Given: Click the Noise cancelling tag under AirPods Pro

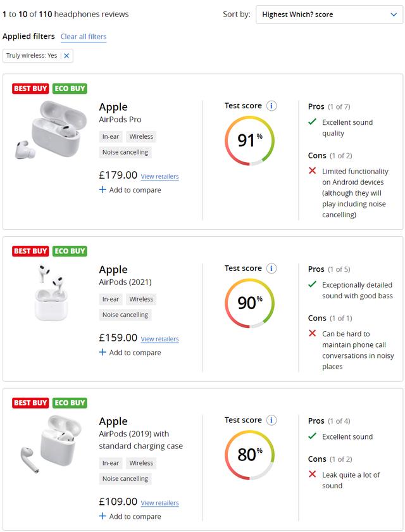Looking at the screenshot, I should 125,153.
